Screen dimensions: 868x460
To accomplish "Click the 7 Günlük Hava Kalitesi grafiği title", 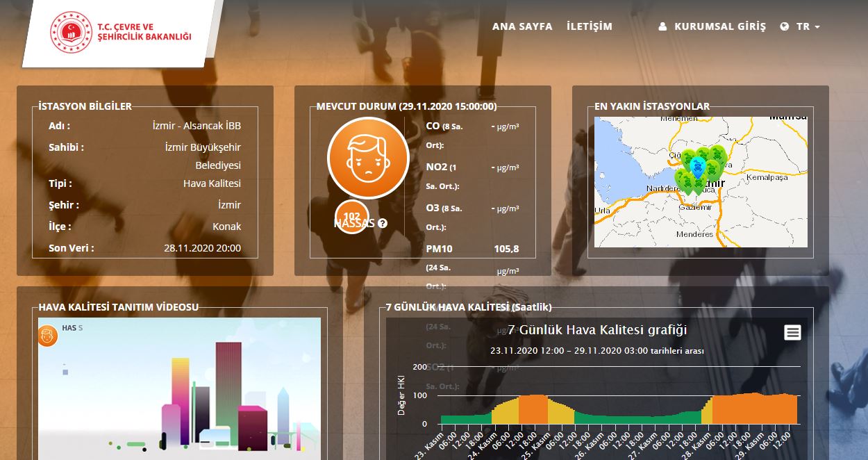I will pos(597,330).
